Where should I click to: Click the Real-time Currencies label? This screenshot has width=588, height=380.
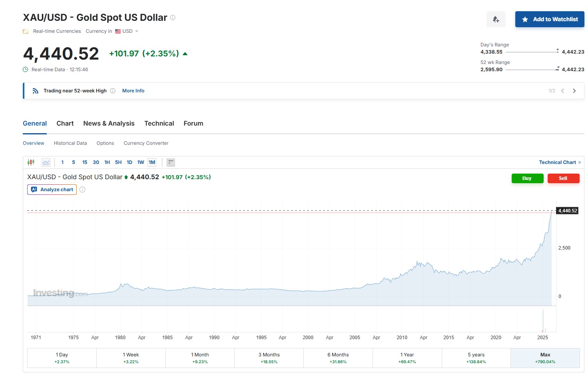[x=57, y=31]
